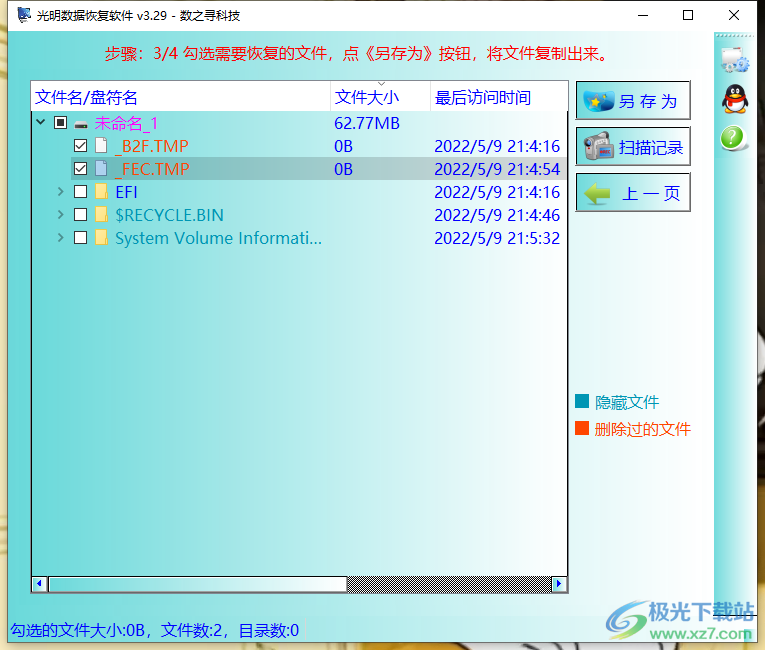The height and width of the screenshot is (650, 765).
Task: Select System Volume Informati... entry
Action: (218, 238)
